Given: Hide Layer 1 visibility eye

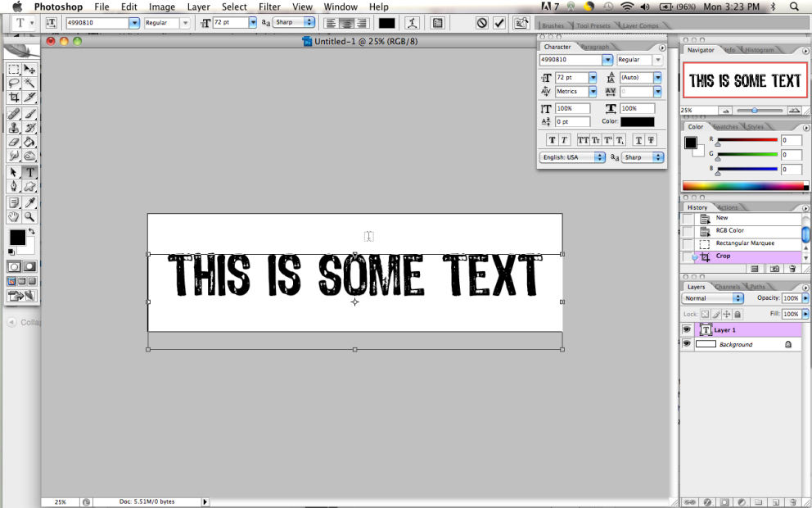Looking at the screenshot, I should (687, 329).
